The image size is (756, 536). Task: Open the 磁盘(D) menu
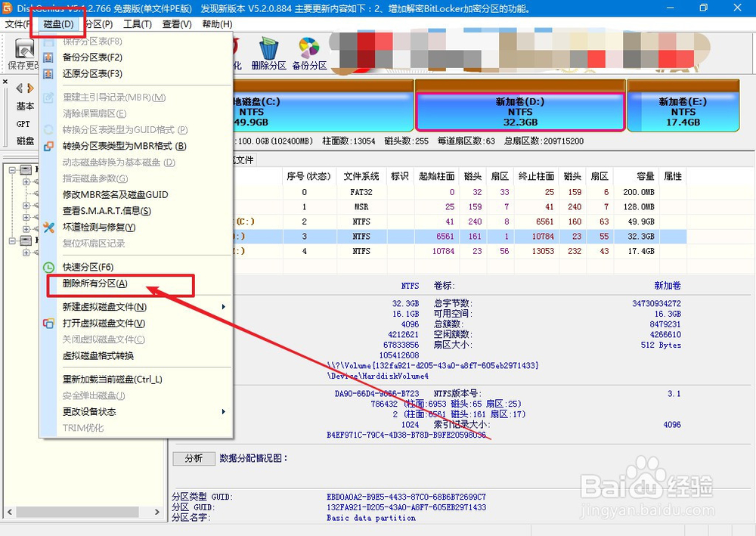[x=58, y=24]
